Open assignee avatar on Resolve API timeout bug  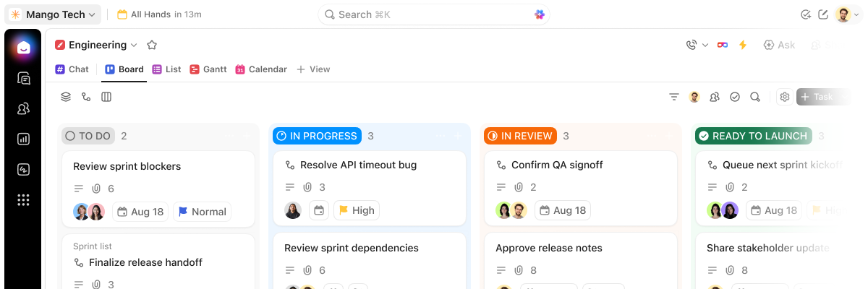[293, 210]
